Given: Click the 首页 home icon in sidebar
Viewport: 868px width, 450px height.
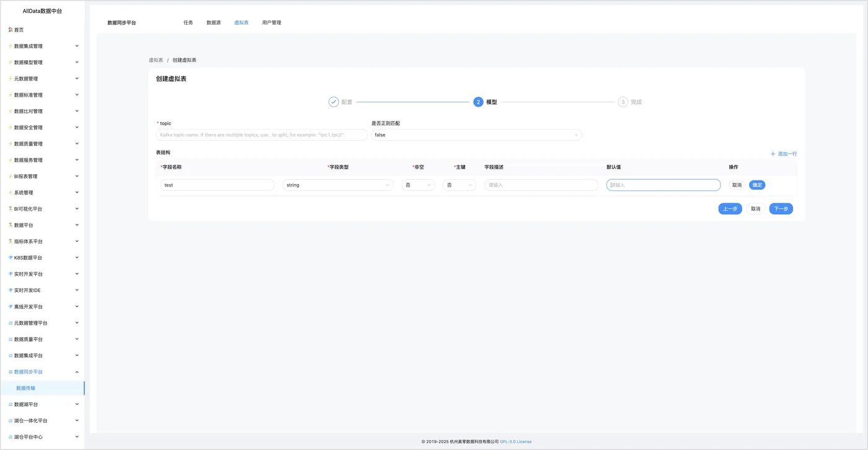Looking at the screenshot, I should click(11, 30).
